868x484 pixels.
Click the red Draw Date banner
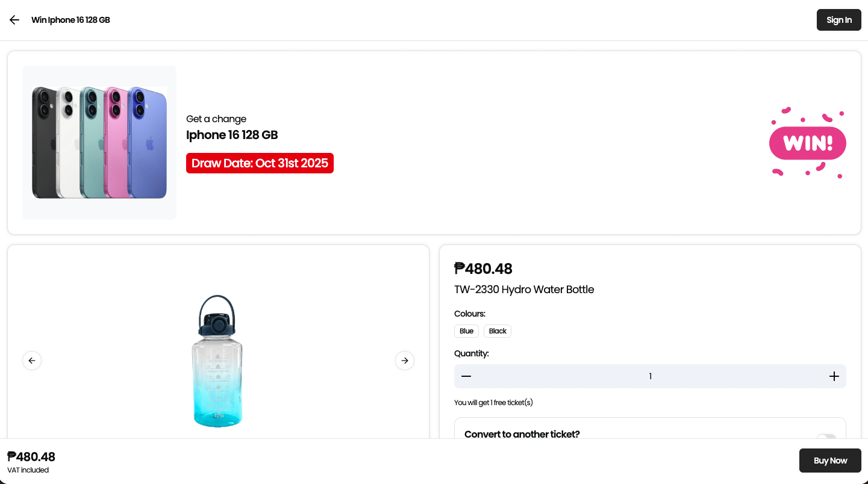[260, 163]
